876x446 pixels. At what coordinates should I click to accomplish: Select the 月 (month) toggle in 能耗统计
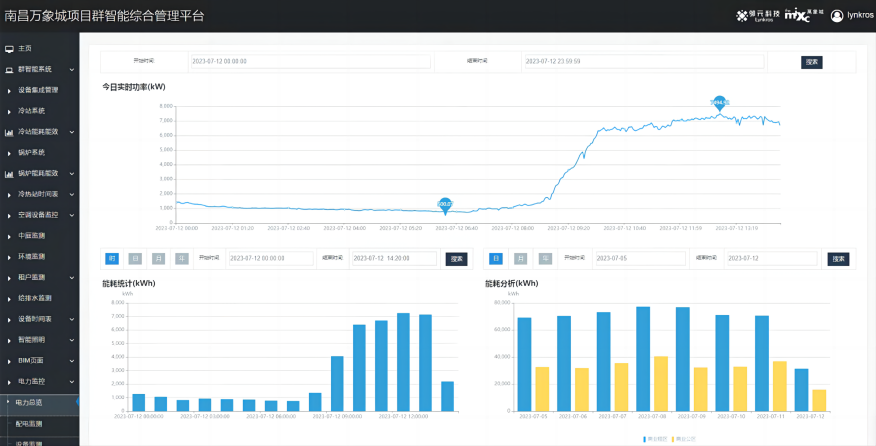tap(158, 258)
